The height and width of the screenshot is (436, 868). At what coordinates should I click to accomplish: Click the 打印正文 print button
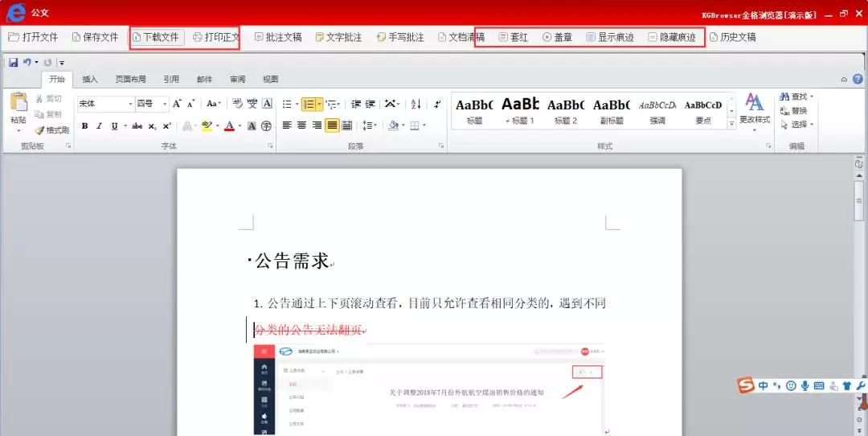coord(216,37)
